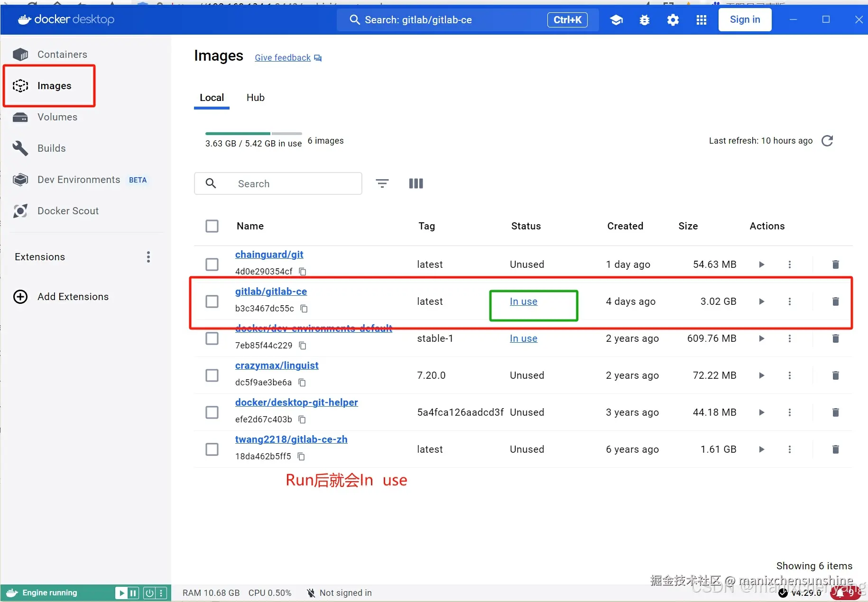Open more actions menu for crazymax/linguist
868x602 pixels.
pyautogui.click(x=790, y=375)
